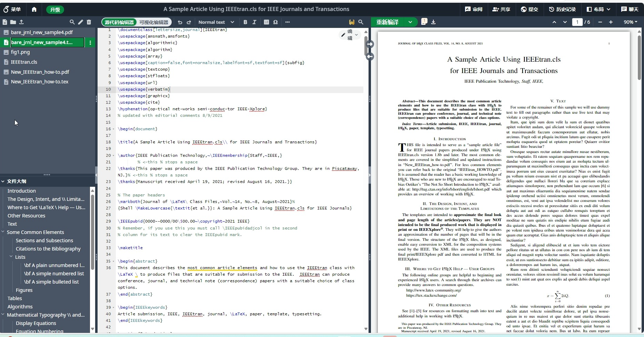This screenshot has width=644, height=337.
Task: Open the 提交 submit menu
Action: point(529,9)
